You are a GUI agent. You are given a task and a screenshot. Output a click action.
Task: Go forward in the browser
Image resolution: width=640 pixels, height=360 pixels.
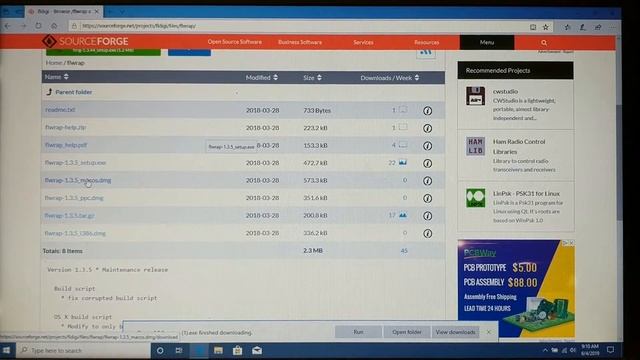click(x=23, y=26)
